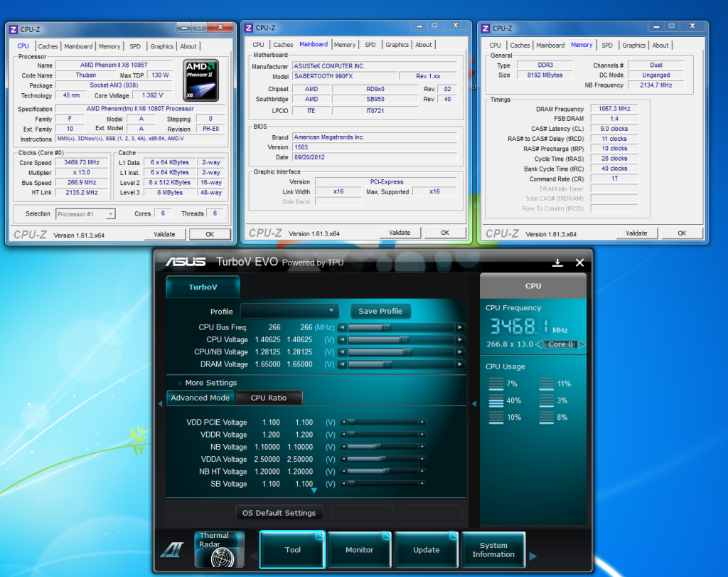728x577 pixels.
Task: Click the AMD Phenom II logo
Action: pyautogui.click(x=201, y=80)
